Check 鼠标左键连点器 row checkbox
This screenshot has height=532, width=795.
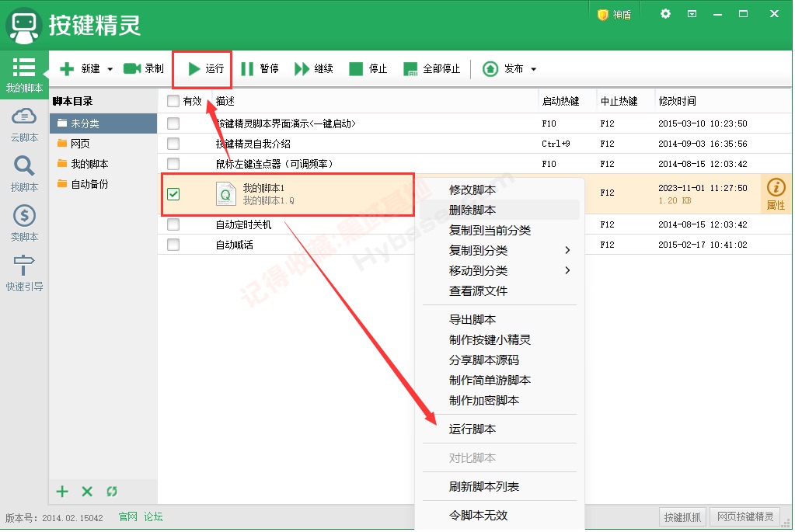173,164
